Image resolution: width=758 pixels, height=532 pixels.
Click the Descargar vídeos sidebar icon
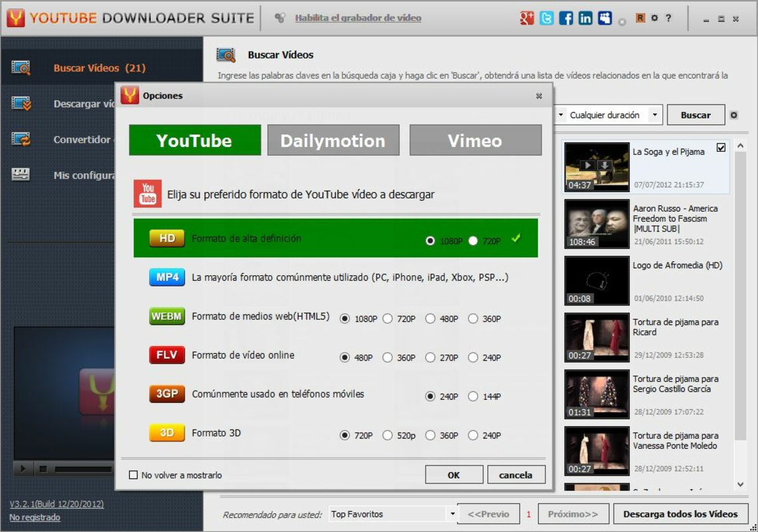21,104
